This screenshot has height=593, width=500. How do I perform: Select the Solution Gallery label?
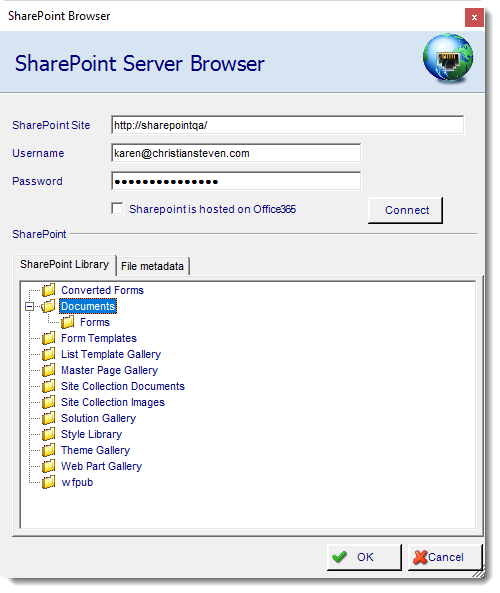(x=98, y=418)
